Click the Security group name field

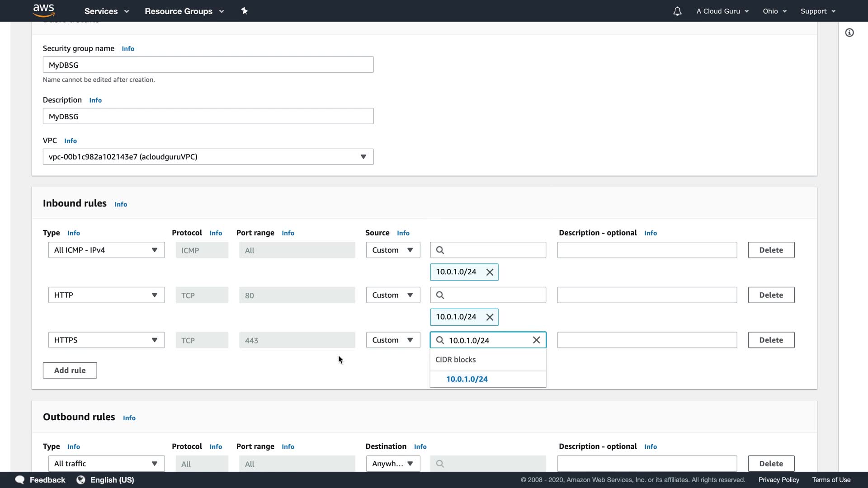pos(208,65)
